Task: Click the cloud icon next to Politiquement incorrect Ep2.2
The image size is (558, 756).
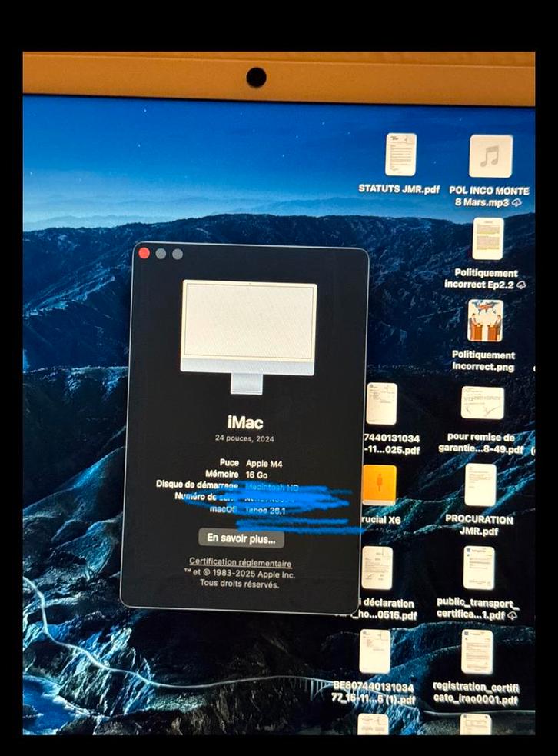Action: click(522, 285)
